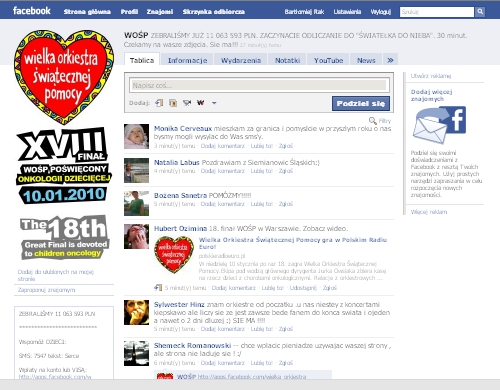This screenshot has width=500, height=390.
Task: Click Shemeck Romanowski's avatar thumbnail
Action: (x=136, y=353)
